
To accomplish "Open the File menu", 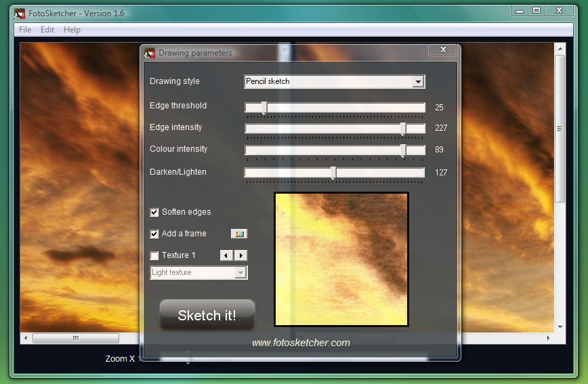I will point(25,30).
